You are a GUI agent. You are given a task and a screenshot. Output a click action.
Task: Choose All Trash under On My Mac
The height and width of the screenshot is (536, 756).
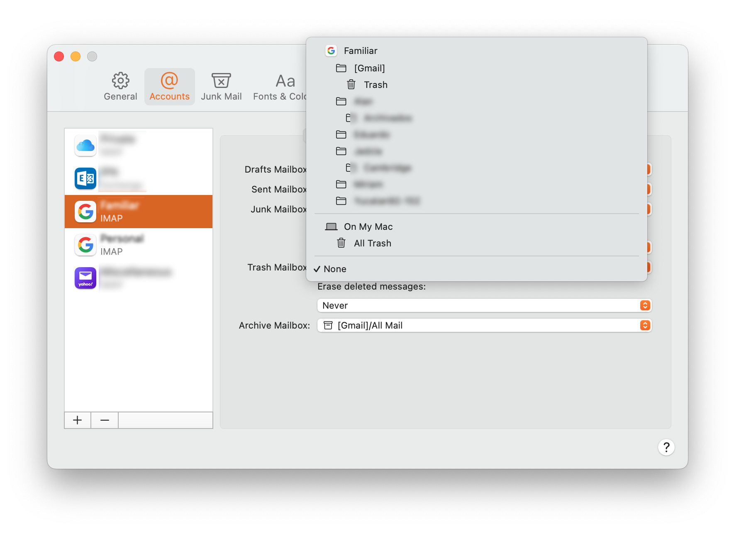click(372, 243)
